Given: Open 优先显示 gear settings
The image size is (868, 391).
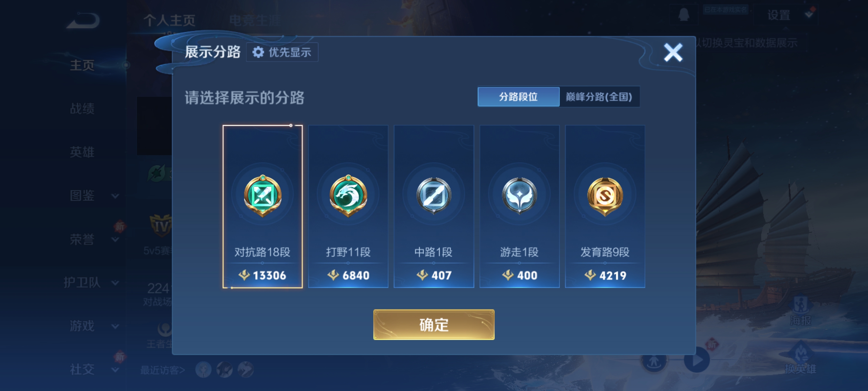Looking at the screenshot, I should [x=282, y=52].
